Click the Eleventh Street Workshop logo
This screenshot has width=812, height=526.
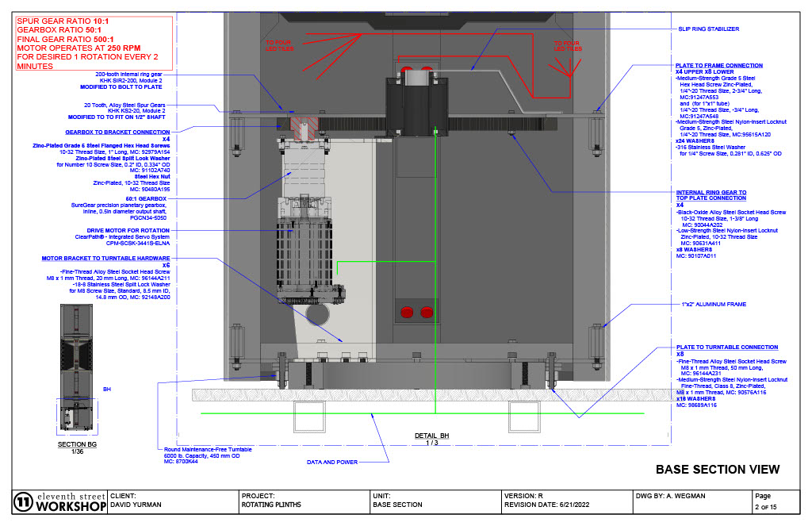(59, 501)
